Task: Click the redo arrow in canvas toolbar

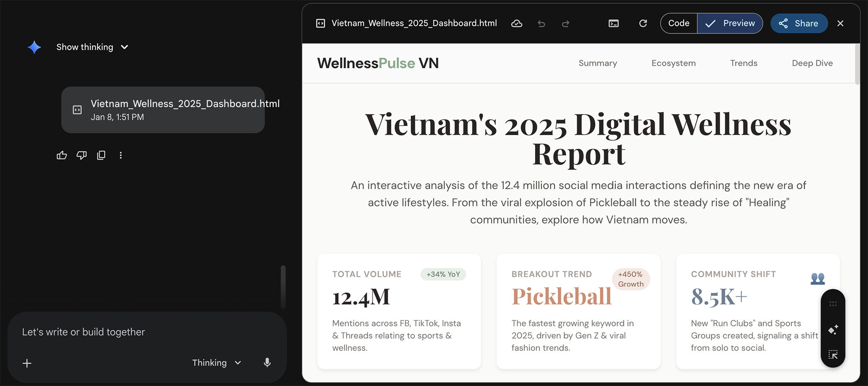Action: pyautogui.click(x=566, y=24)
